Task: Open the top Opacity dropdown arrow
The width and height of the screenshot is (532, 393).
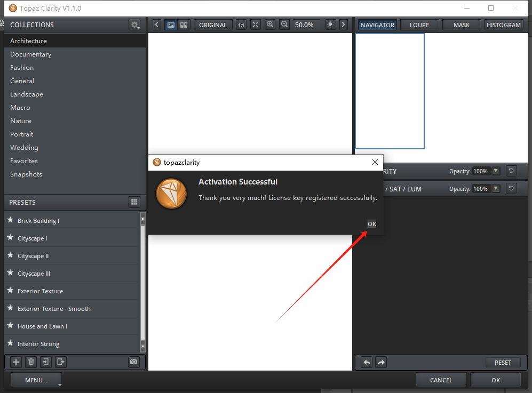Action: [496, 171]
